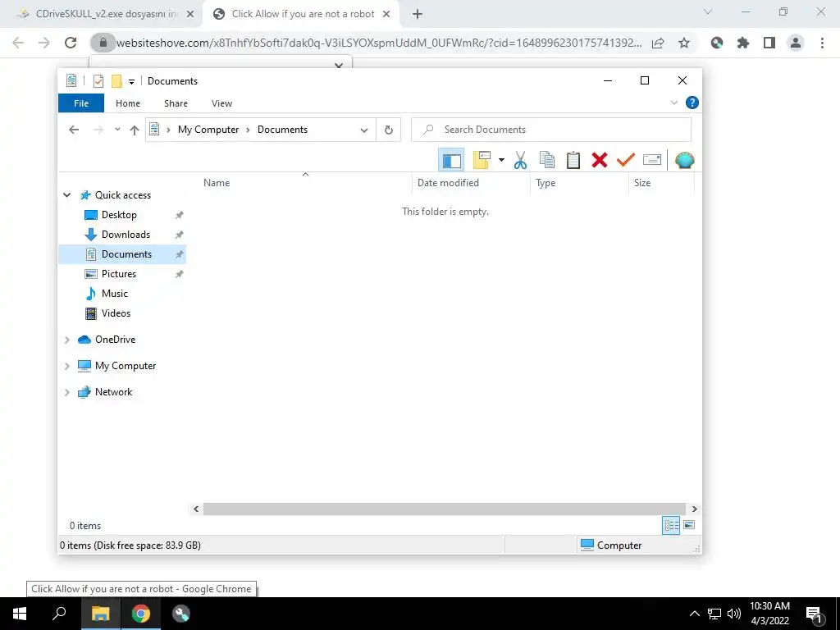The height and width of the screenshot is (630, 840).
Task: Click the New folder quick access icon
Action: pos(116,81)
